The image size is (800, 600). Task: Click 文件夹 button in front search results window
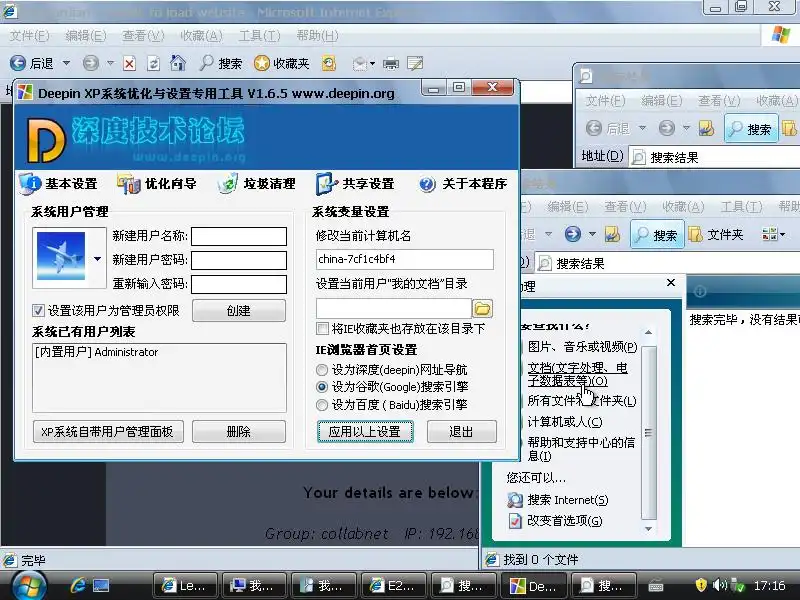click(715, 235)
